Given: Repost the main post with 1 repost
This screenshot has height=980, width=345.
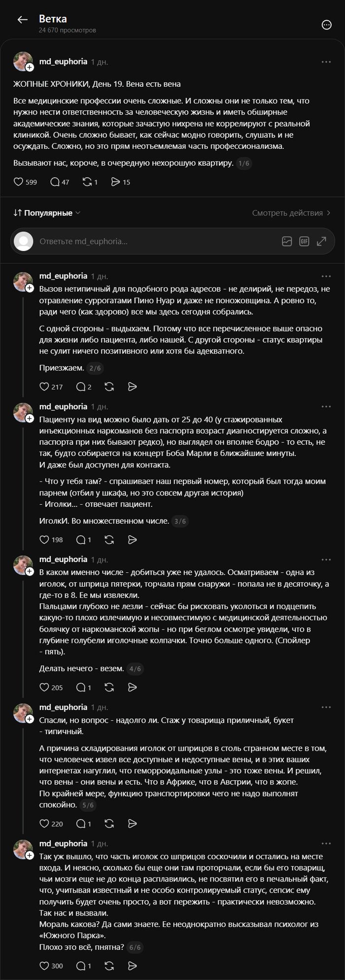Looking at the screenshot, I should pos(90,182).
